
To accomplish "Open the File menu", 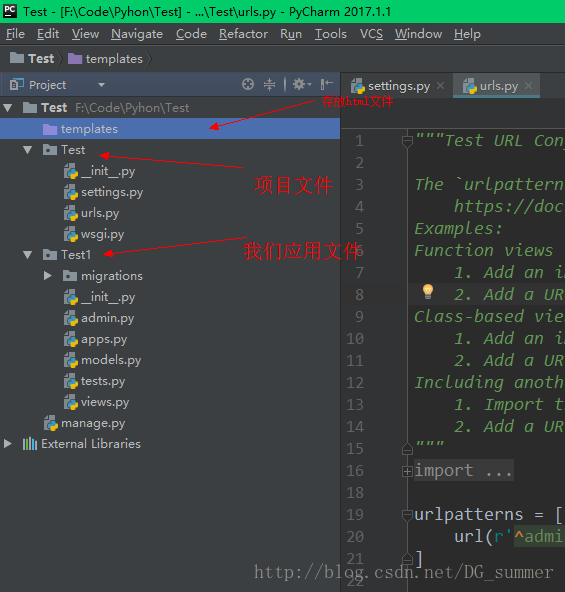I will (x=15, y=34).
